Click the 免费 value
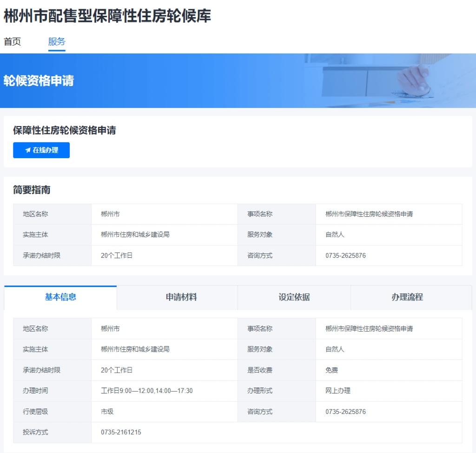This screenshot has width=476, height=453. (x=331, y=370)
